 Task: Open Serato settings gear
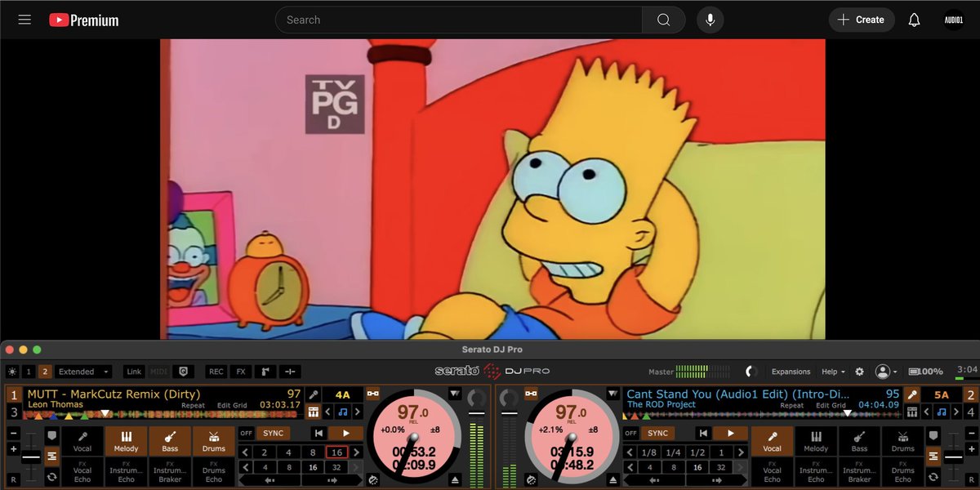pyautogui.click(x=859, y=372)
